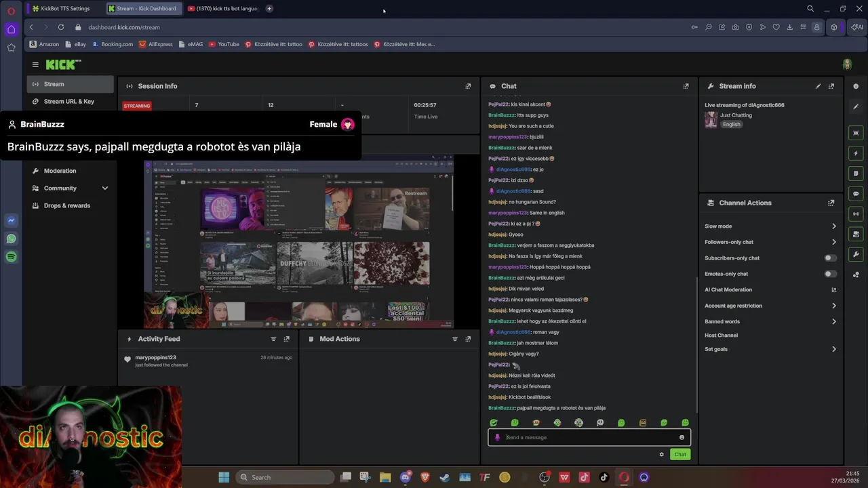Toggle the wrench widget in right rail
This screenshot has width=868, height=488.
pyautogui.click(x=856, y=254)
